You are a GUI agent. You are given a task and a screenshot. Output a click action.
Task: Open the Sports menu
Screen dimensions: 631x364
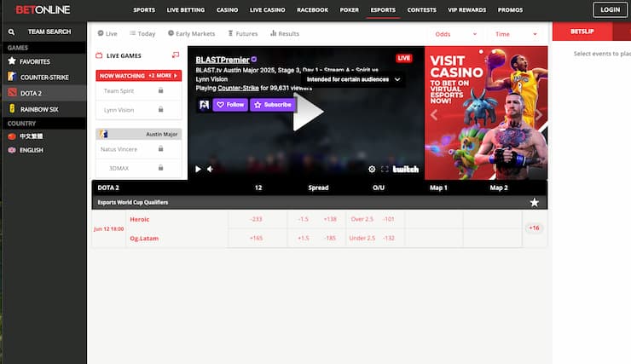click(x=144, y=10)
